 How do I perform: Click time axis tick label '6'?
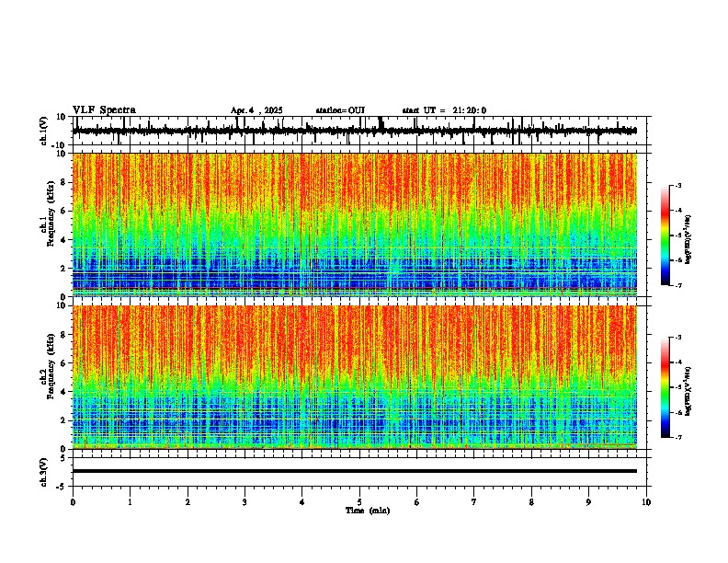pyautogui.click(x=416, y=502)
